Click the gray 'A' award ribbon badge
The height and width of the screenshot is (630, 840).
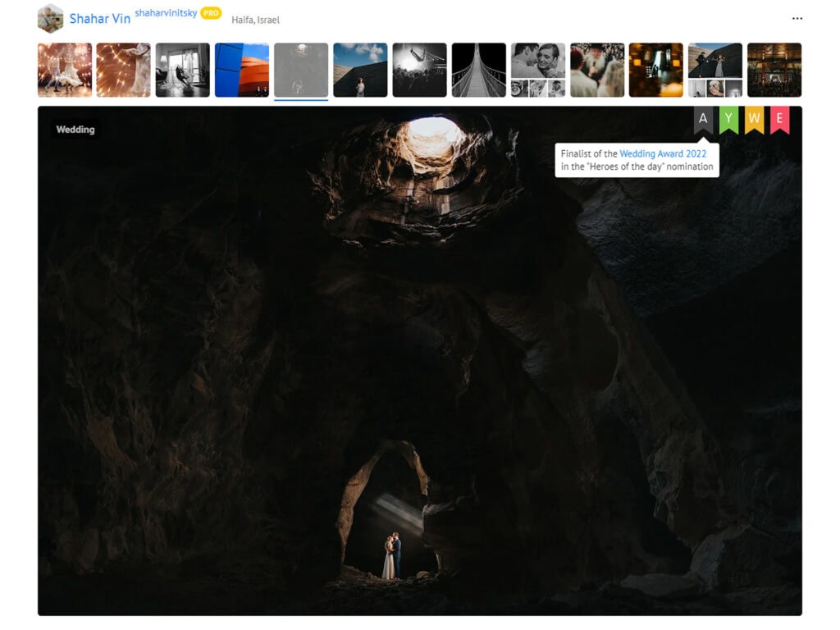point(703,120)
